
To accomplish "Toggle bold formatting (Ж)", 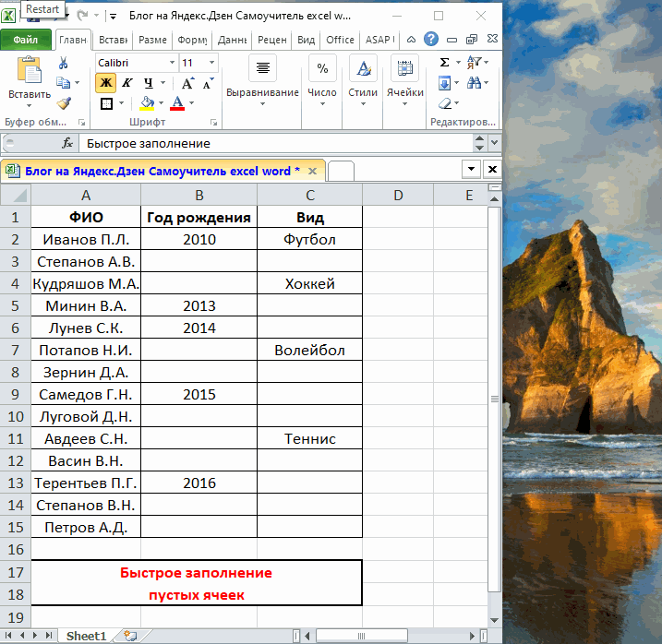I will coord(106,83).
